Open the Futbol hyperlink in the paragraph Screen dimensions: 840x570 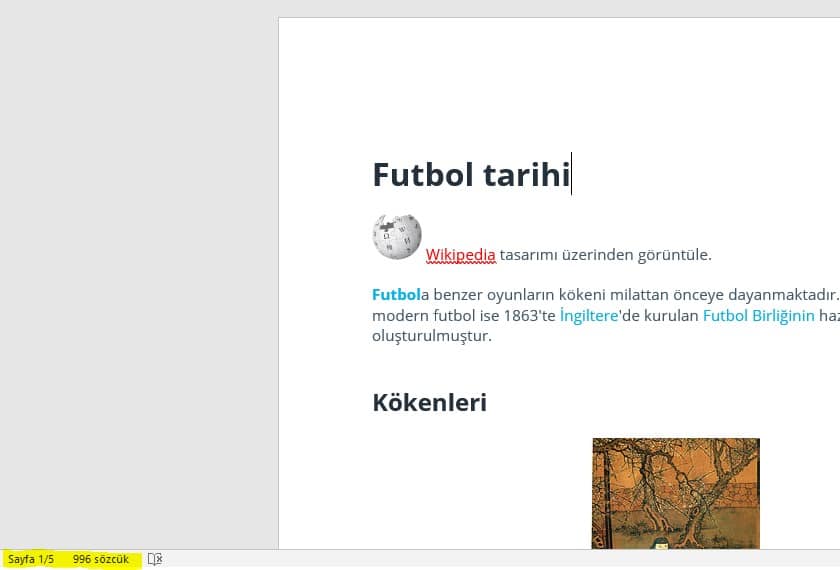pos(396,295)
